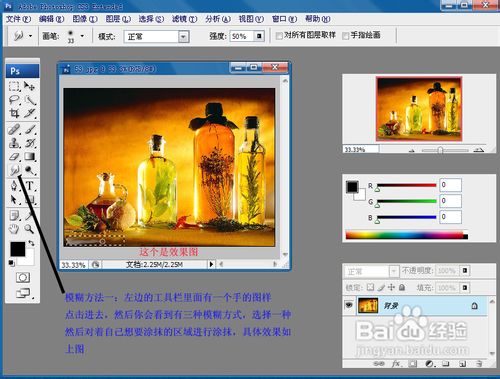Select the Rectangular Marquee tool
Image resolution: width=500 pixels, height=379 pixels.
pos(14,86)
